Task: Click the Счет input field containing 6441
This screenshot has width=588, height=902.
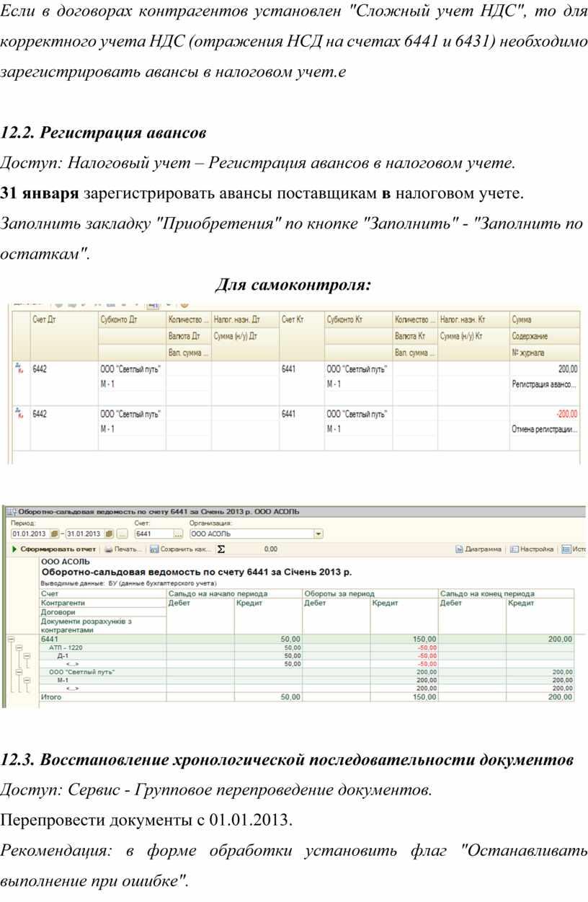Action: 153,534
